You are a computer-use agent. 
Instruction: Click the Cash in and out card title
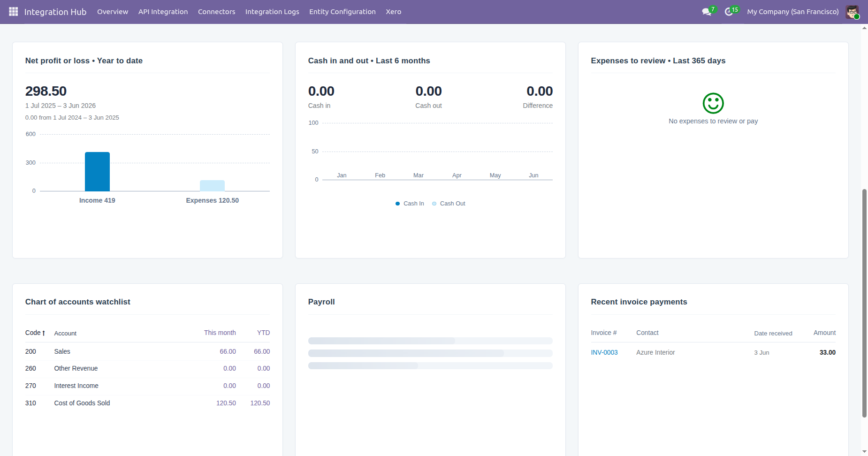[369, 61]
